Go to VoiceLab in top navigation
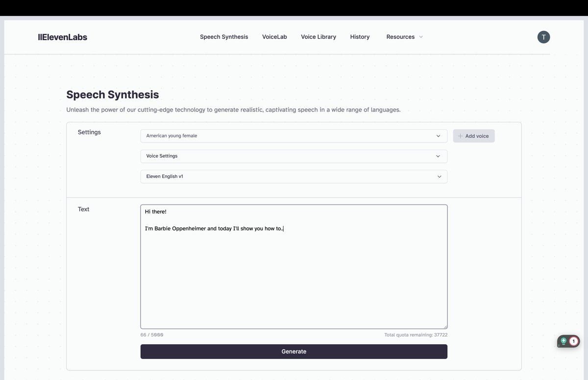The height and width of the screenshot is (380, 588). (274, 37)
